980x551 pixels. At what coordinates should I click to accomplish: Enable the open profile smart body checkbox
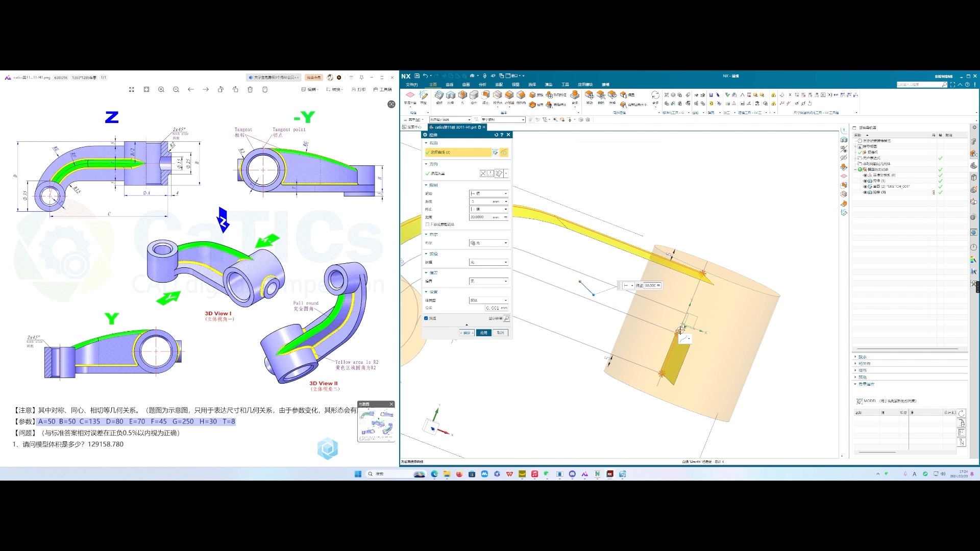427,224
